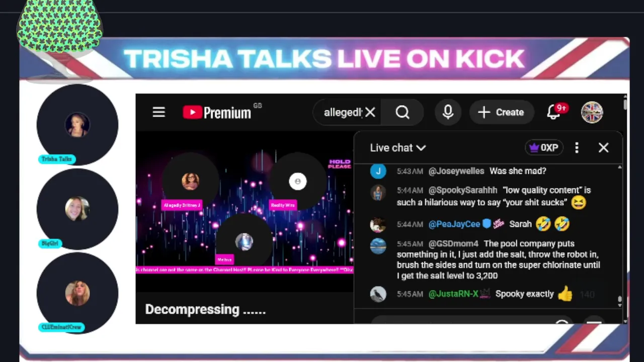Click @GSDmom4 avatar in chat
This screenshot has height=362, width=644.
tap(378, 246)
